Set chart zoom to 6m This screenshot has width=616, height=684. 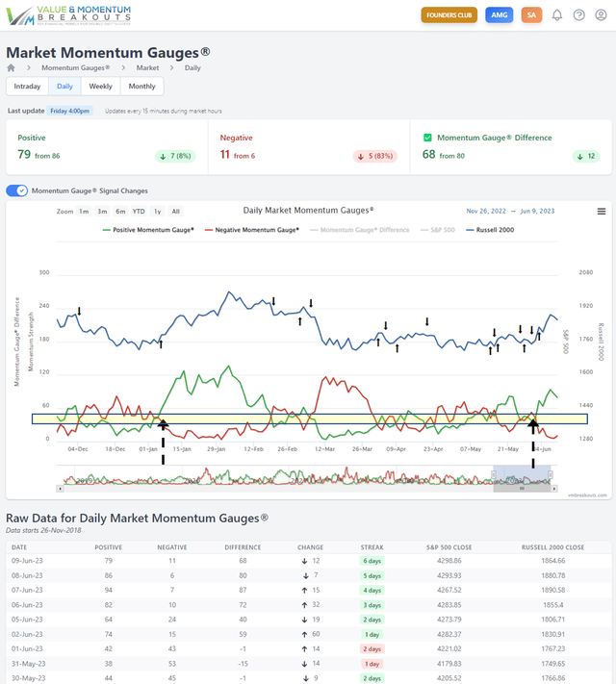click(x=120, y=212)
